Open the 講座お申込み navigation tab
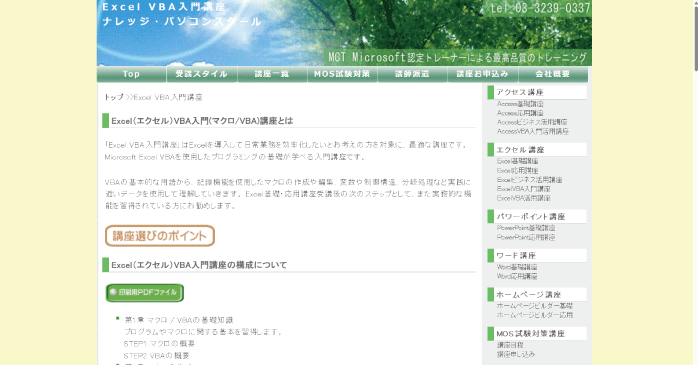The height and width of the screenshot is (365, 698). pos(483,74)
